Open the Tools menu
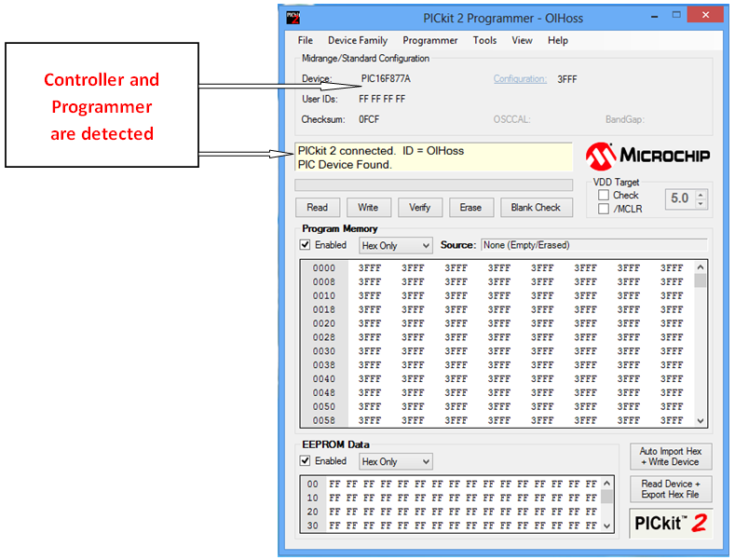735x560 pixels. point(484,40)
